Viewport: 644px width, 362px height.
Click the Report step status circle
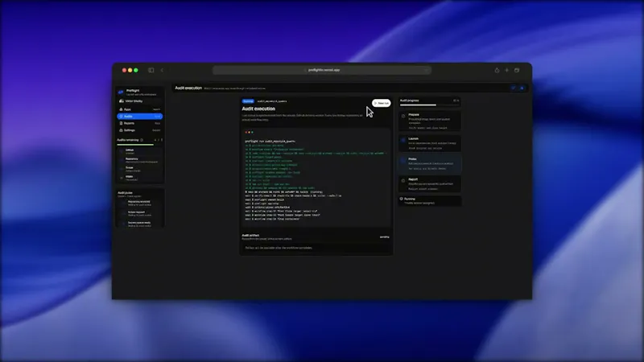(x=403, y=180)
